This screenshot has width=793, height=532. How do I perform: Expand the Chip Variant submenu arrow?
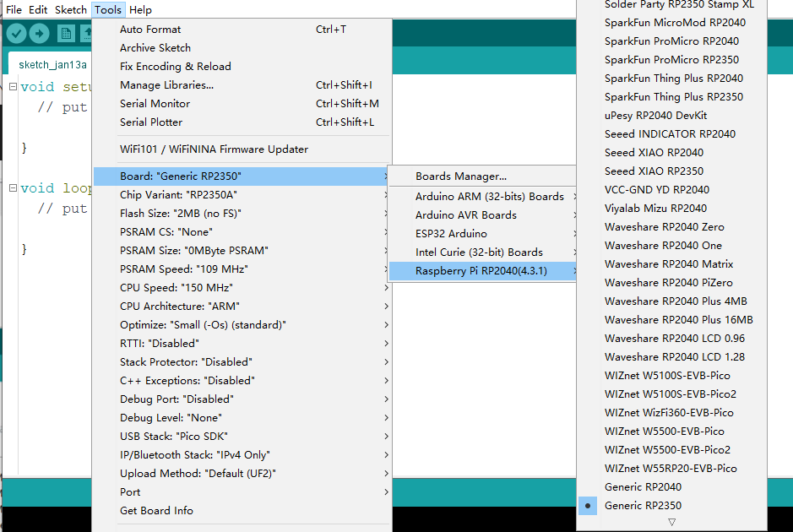point(386,195)
